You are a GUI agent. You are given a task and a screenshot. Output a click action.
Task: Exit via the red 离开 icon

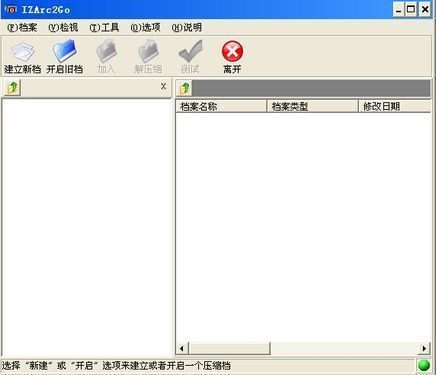coord(232,51)
